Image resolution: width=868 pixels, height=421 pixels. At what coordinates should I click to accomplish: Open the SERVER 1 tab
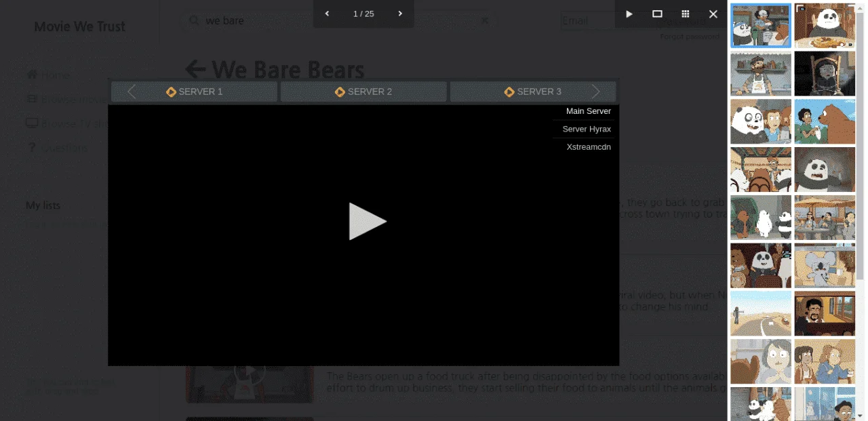(194, 92)
